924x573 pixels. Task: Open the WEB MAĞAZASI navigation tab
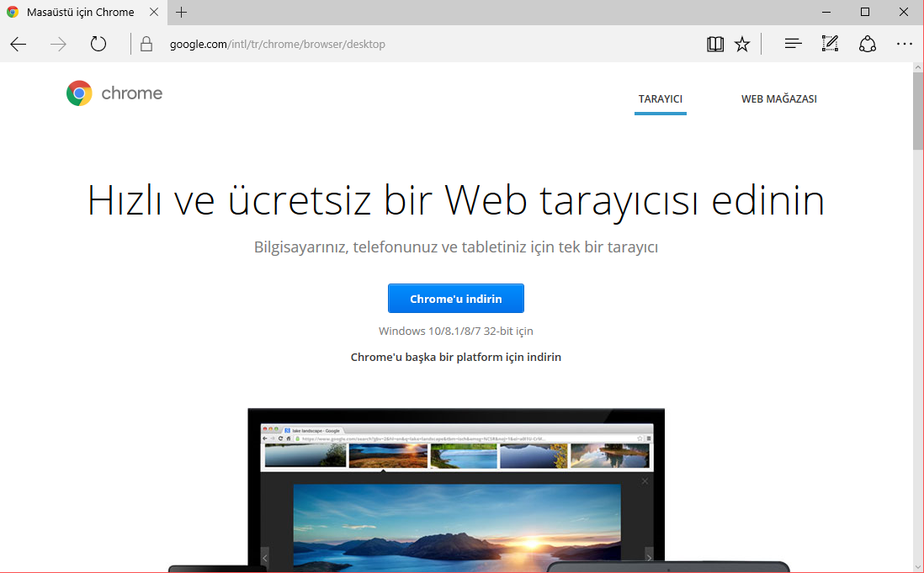[x=778, y=99]
